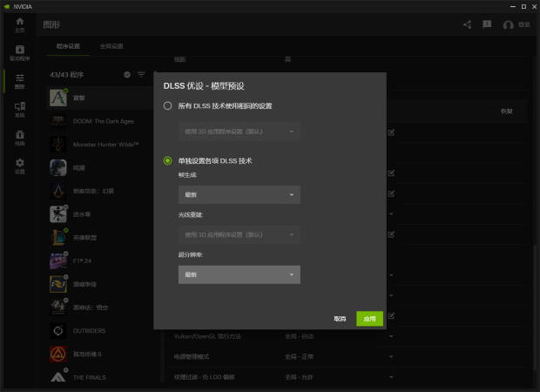
Task: Open the 系统 system section
Action: click(x=20, y=110)
